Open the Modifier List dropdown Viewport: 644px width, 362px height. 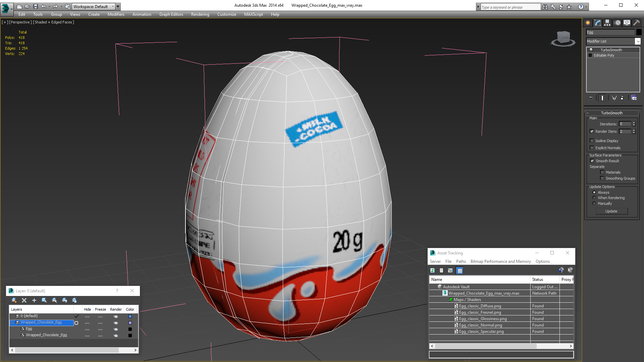[x=638, y=41]
